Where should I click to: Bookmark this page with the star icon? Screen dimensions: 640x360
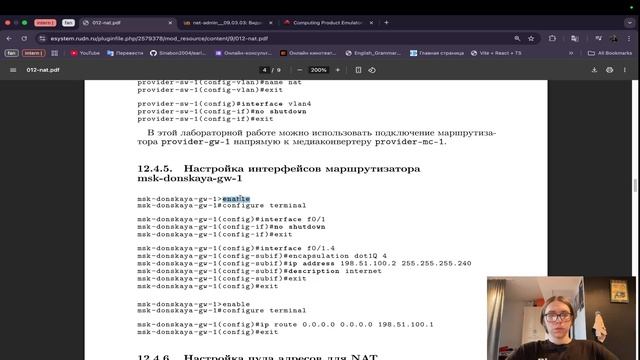(x=531, y=38)
